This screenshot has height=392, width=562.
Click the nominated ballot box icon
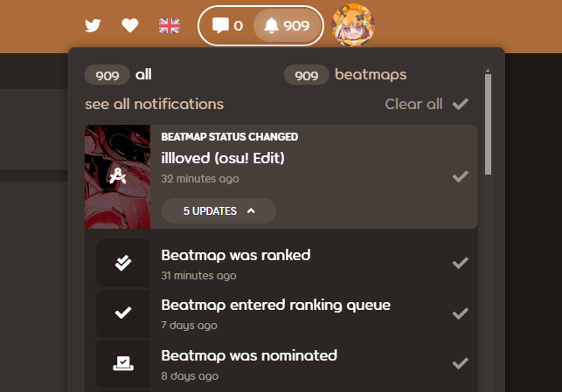point(123,363)
